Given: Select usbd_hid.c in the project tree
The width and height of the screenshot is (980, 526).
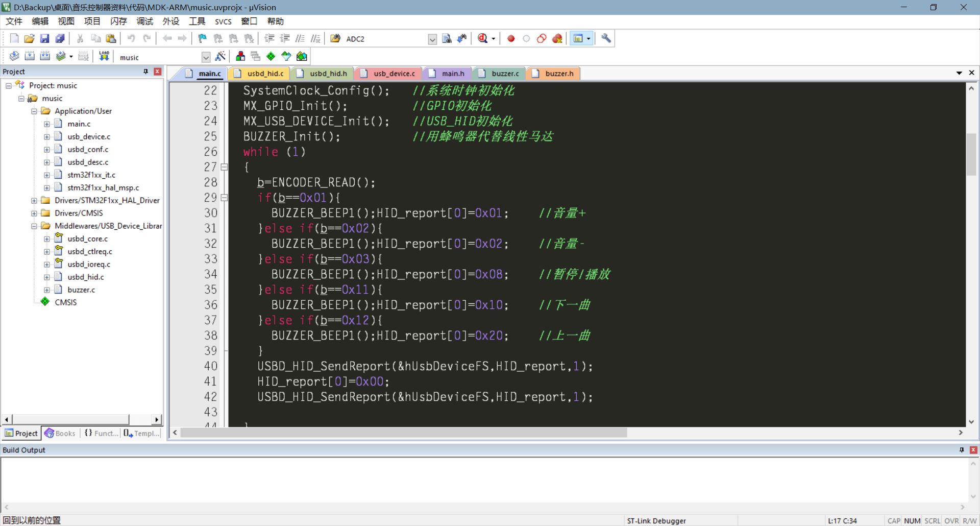Looking at the screenshot, I should [x=85, y=277].
